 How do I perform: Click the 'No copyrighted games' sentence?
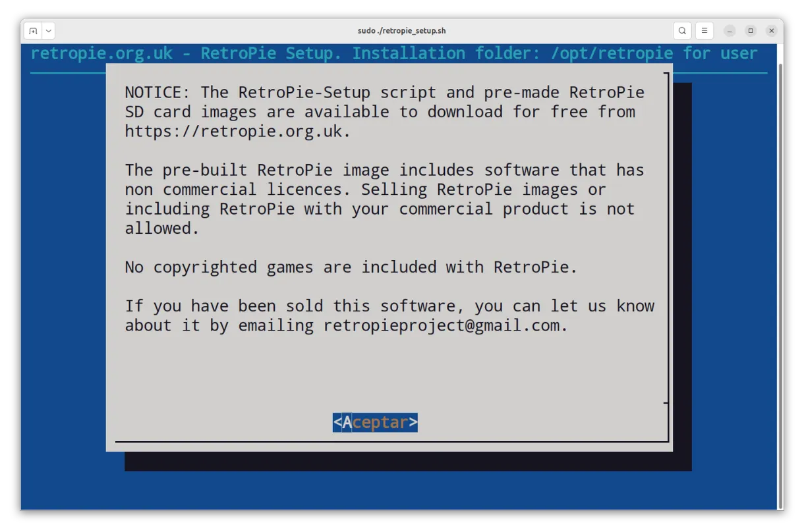(351, 267)
